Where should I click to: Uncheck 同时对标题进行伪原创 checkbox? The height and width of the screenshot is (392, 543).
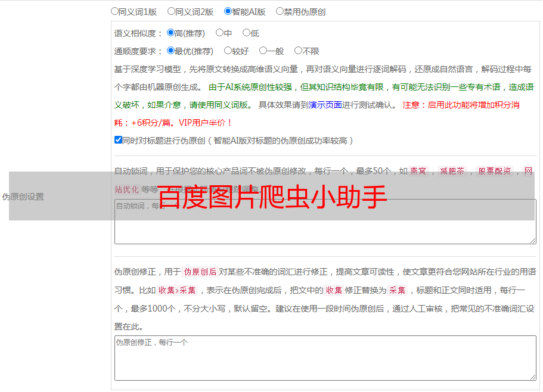(118, 141)
